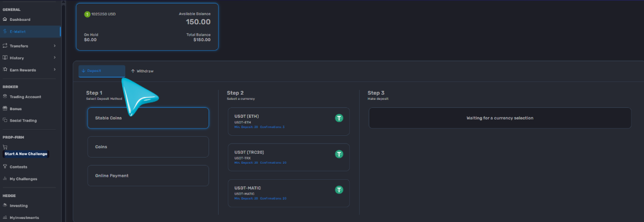Click the On Hold $0.00 amount
Screen dimensions: 644x222
pyautogui.click(x=91, y=40)
